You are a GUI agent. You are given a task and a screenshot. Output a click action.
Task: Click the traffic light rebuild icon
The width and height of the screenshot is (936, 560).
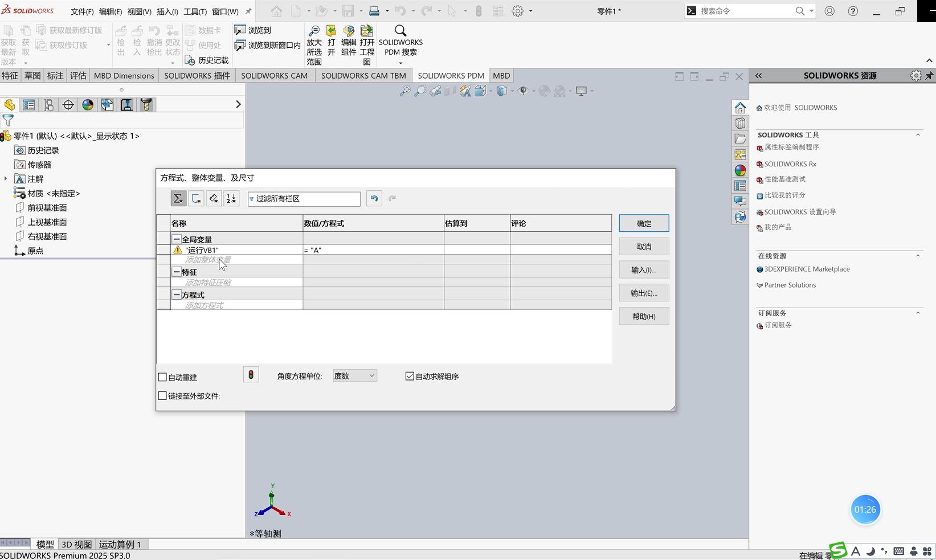click(251, 375)
